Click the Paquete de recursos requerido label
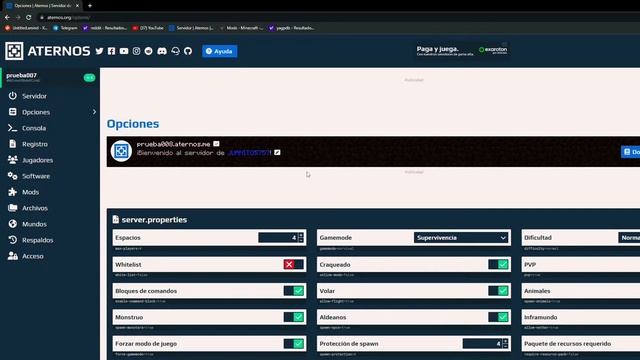 tap(567, 344)
